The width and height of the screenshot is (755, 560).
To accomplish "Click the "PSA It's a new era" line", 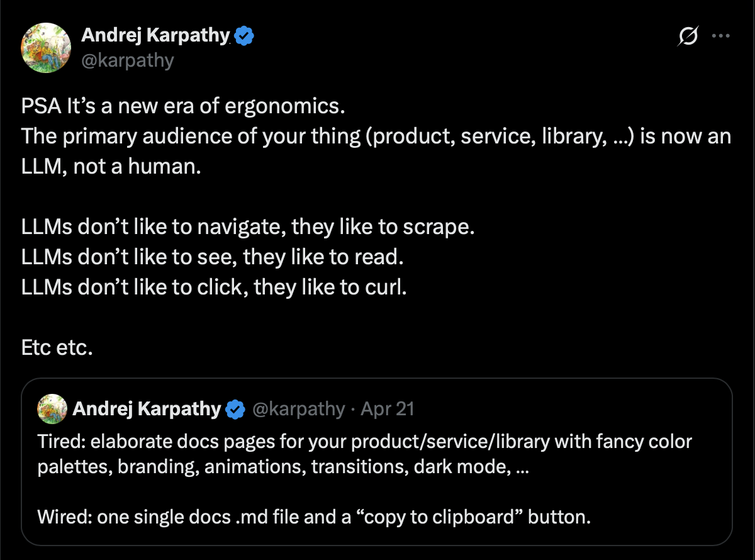I will [184, 106].
